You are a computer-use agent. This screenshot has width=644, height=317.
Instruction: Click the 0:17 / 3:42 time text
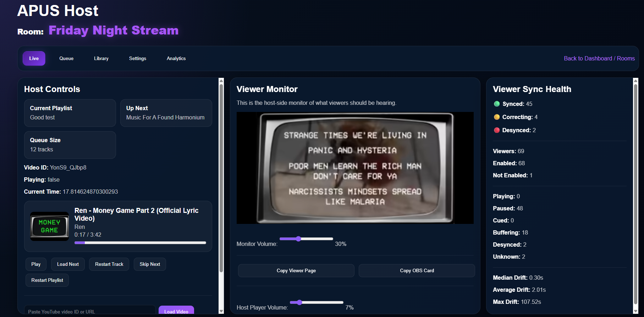(88, 235)
